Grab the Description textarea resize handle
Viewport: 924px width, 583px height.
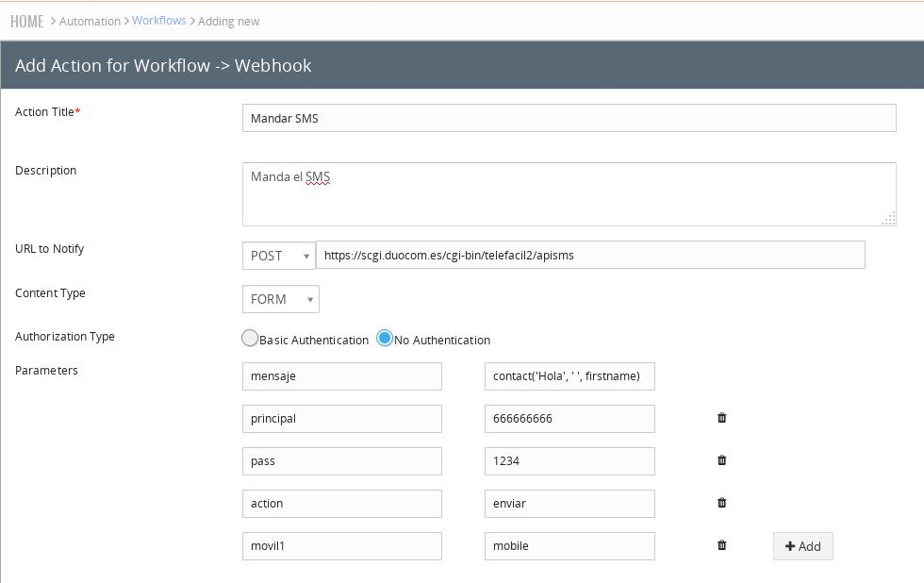tap(888, 219)
